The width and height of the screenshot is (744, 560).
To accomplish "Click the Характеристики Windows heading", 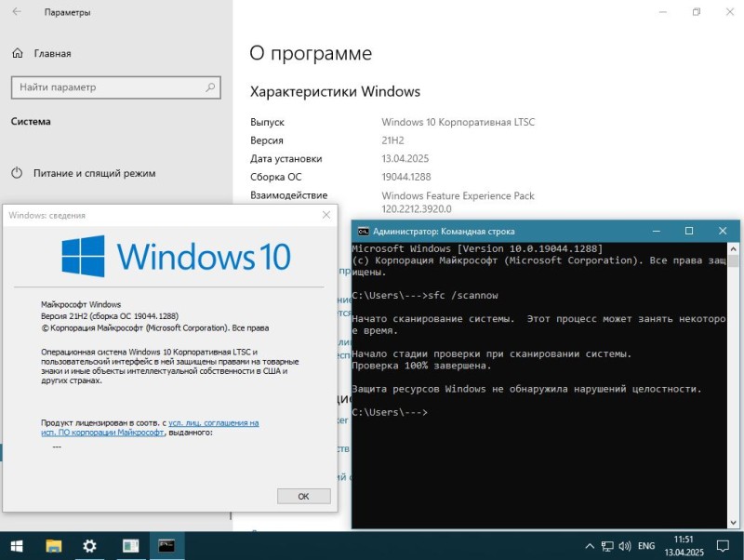I will [335, 91].
